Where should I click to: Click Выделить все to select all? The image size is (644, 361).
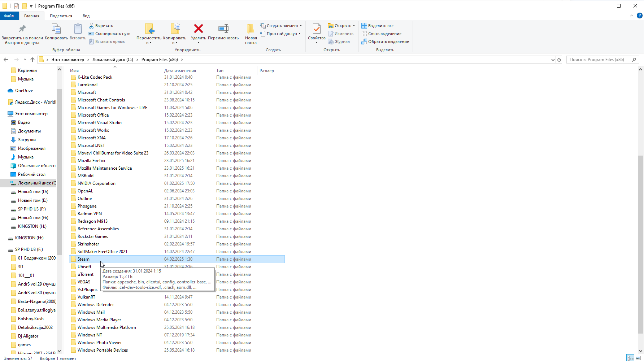click(377, 26)
